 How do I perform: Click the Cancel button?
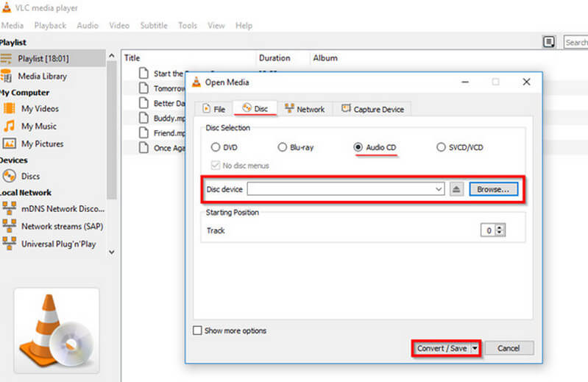pyautogui.click(x=509, y=348)
